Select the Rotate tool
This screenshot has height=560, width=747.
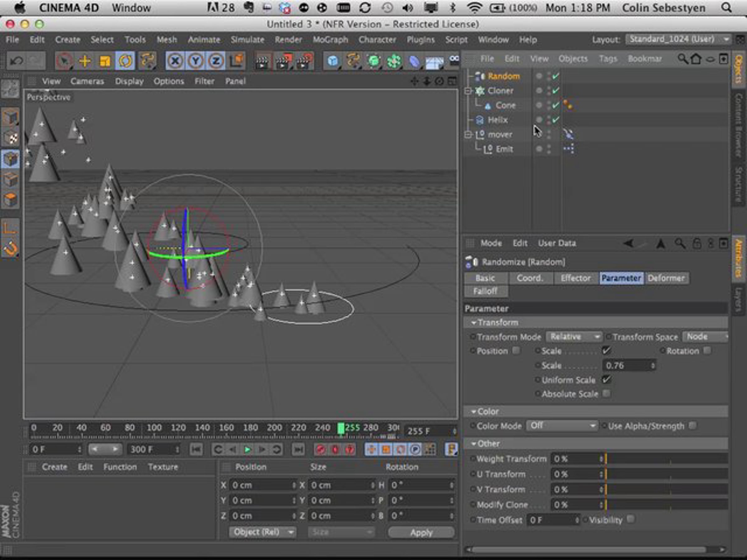(x=125, y=61)
